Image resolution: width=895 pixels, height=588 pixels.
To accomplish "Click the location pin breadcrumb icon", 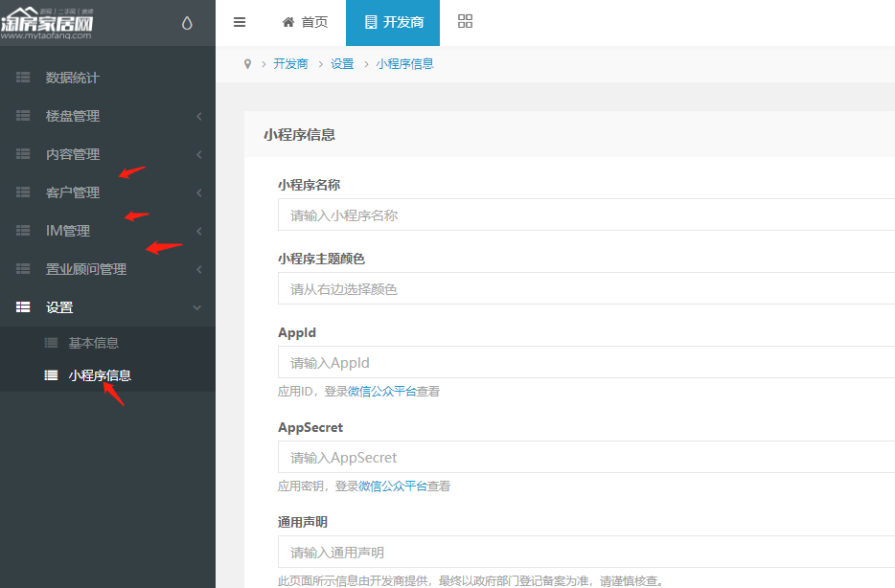I will point(248,64).
